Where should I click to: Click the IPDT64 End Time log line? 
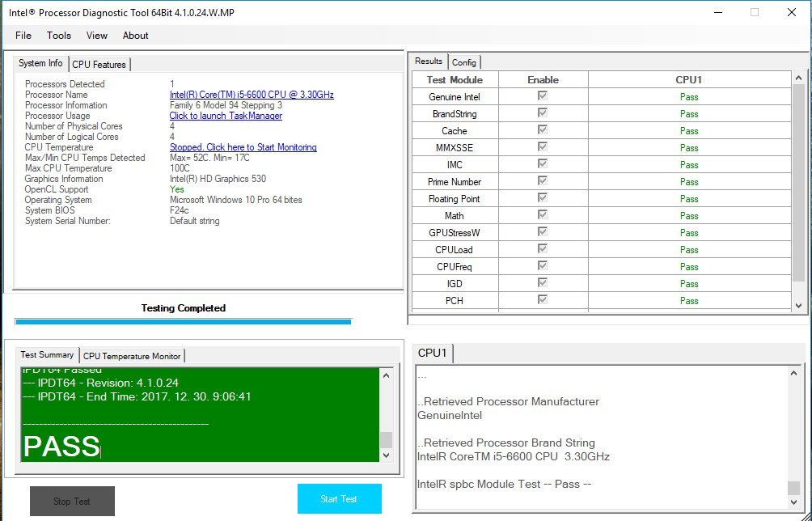137,396
